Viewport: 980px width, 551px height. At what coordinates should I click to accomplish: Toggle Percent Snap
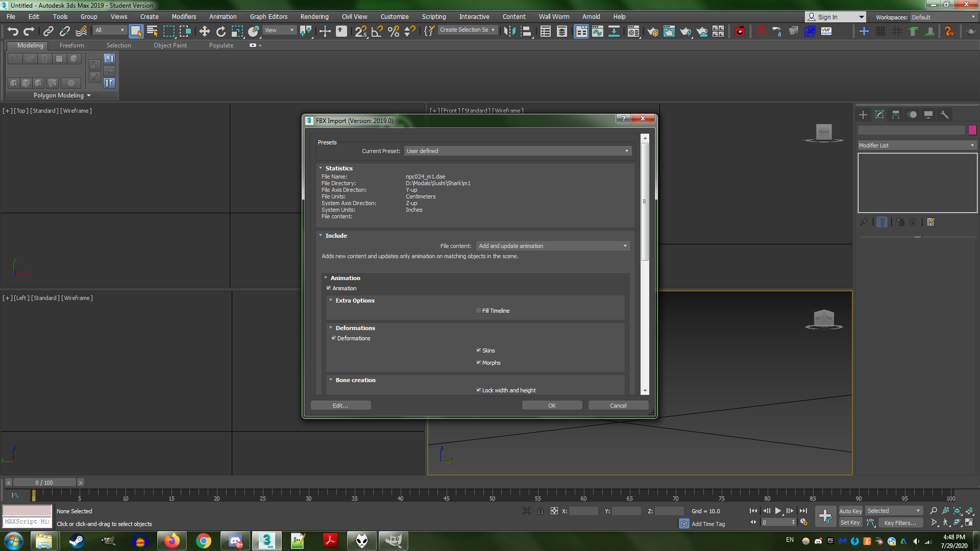coord(394,32)
